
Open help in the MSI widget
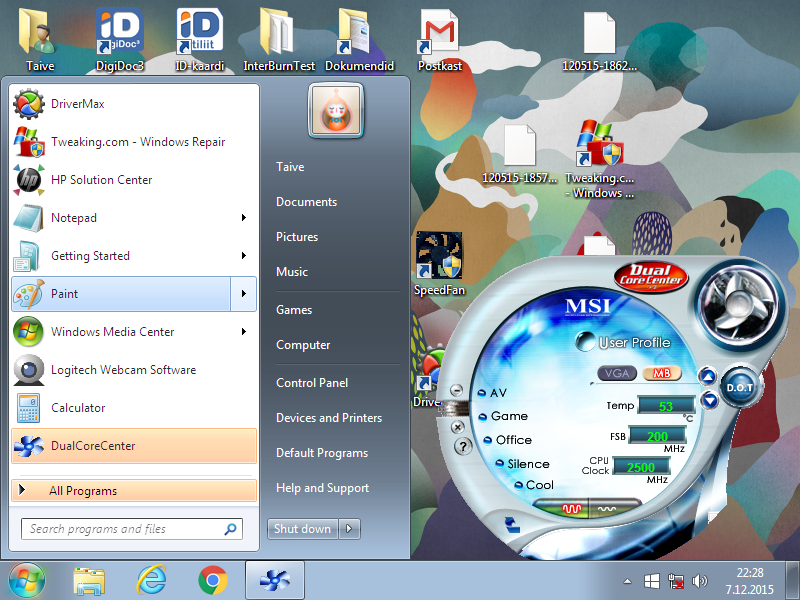point(463,447)
